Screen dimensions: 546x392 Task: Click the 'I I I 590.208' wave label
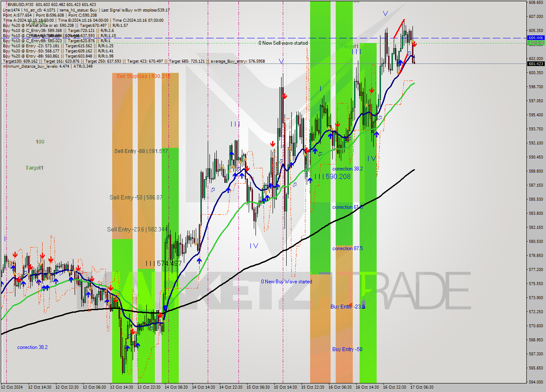pos(333,176)
